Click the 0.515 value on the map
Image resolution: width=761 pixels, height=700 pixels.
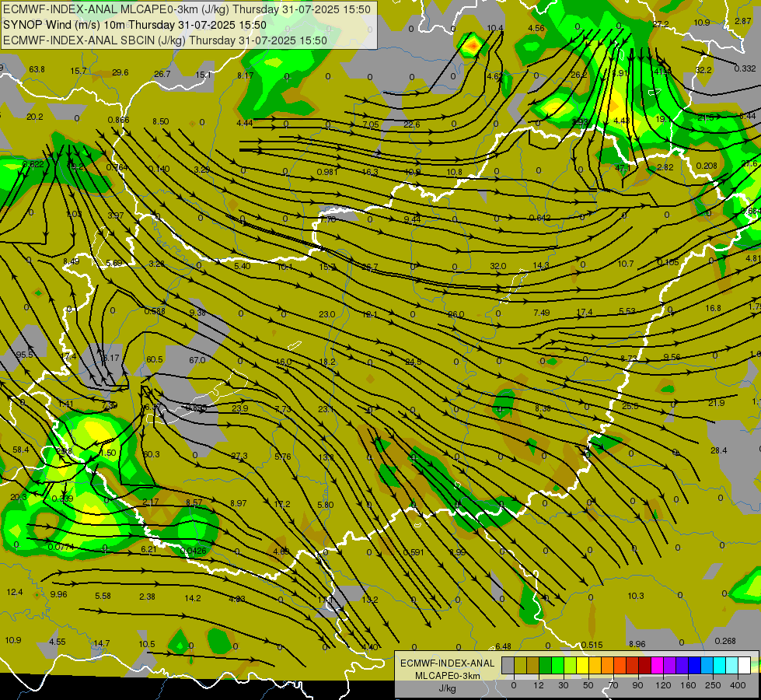(592, 645)
